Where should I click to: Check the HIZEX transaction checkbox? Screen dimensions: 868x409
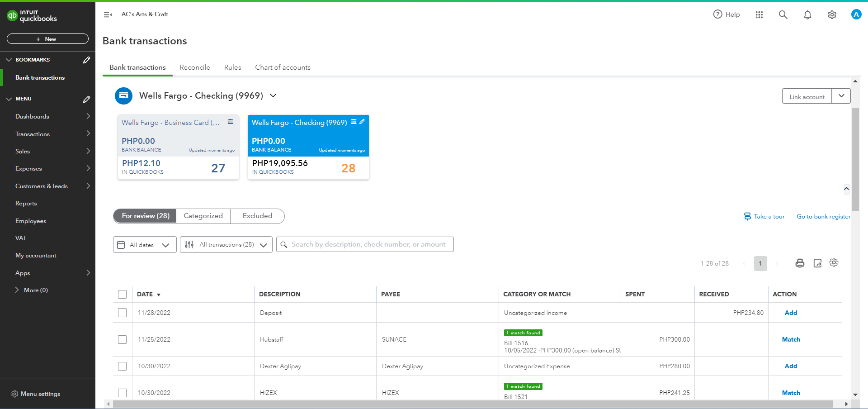point(122,393)
